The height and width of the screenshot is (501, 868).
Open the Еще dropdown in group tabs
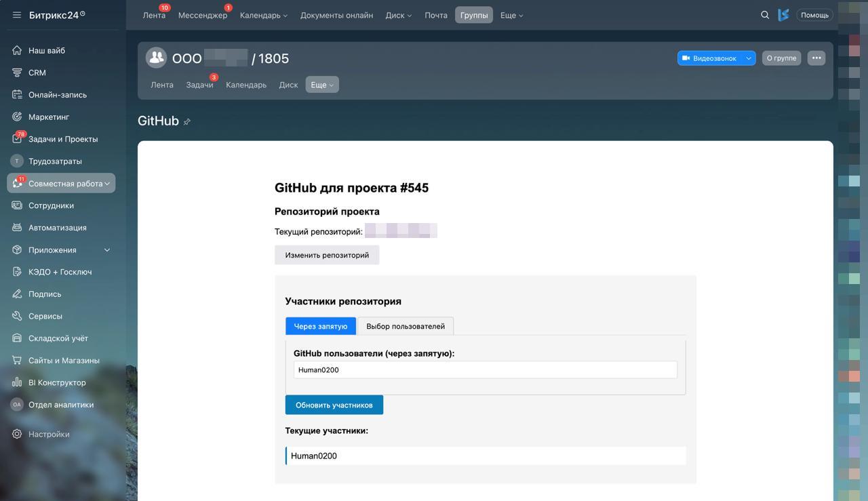322,85
